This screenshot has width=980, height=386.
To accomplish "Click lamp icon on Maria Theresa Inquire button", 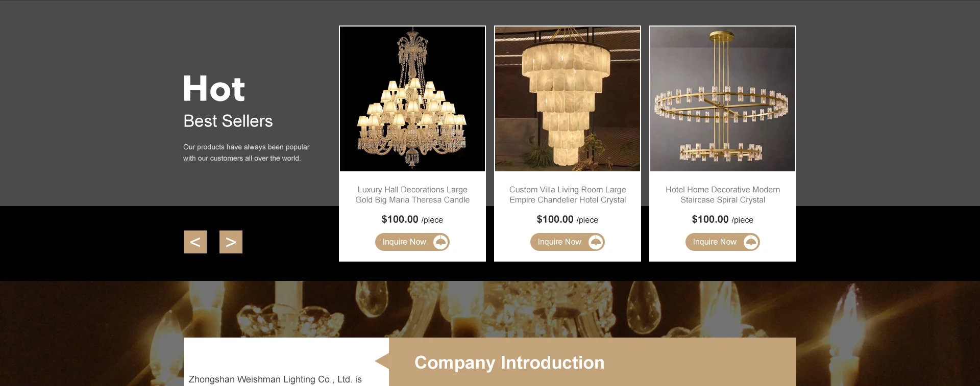I will click(x=440, y=242).
